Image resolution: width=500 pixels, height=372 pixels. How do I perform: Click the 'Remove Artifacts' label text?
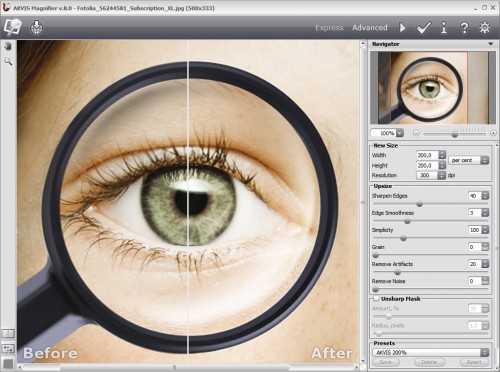(392, 264)
